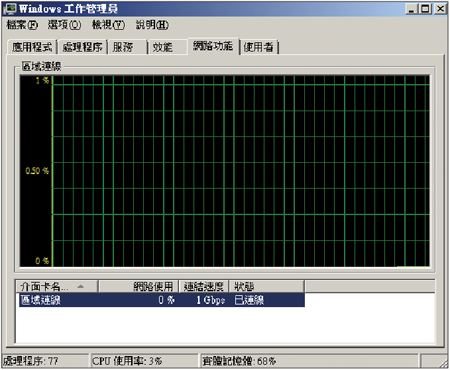Maximize the Task Manager window
The image size is (450, 370).
coord(425,9)
